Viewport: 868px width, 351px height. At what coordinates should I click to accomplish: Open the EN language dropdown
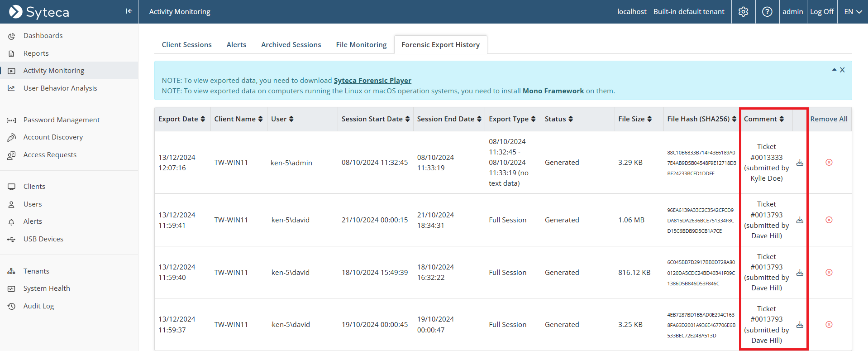(x=853, y=12)
